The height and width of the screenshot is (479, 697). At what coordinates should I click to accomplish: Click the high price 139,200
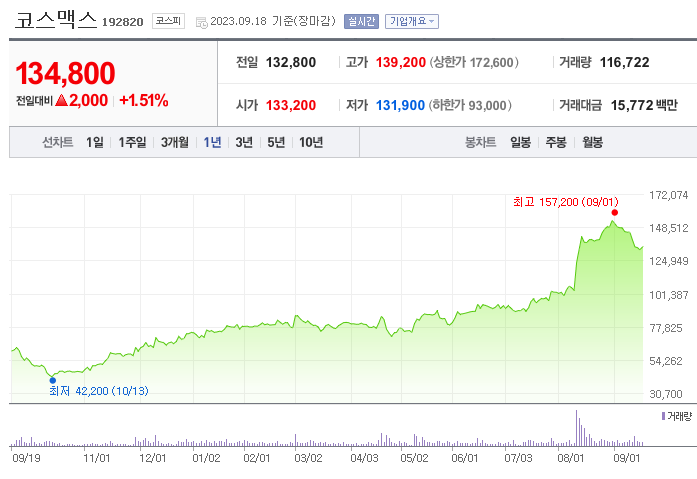click(x=401, y=63)
